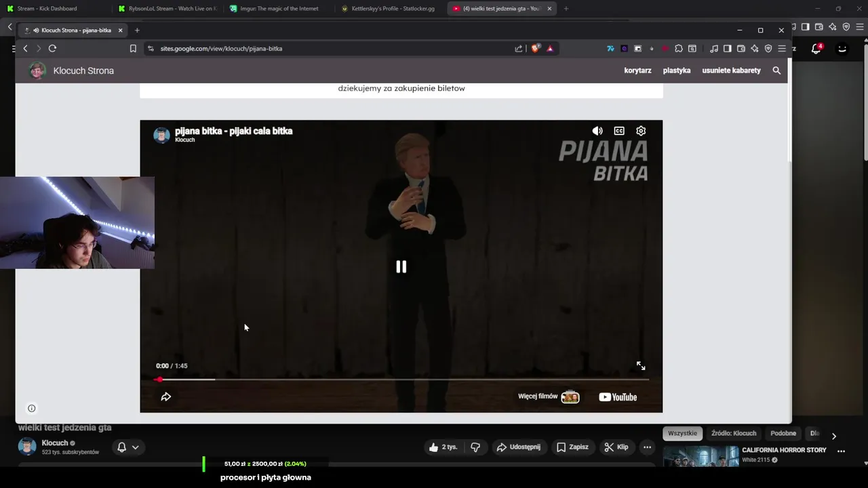Switch to Stream - Kick Dashboard tab
The width and height of the screenshot is (868, 488).
(47, 8)
